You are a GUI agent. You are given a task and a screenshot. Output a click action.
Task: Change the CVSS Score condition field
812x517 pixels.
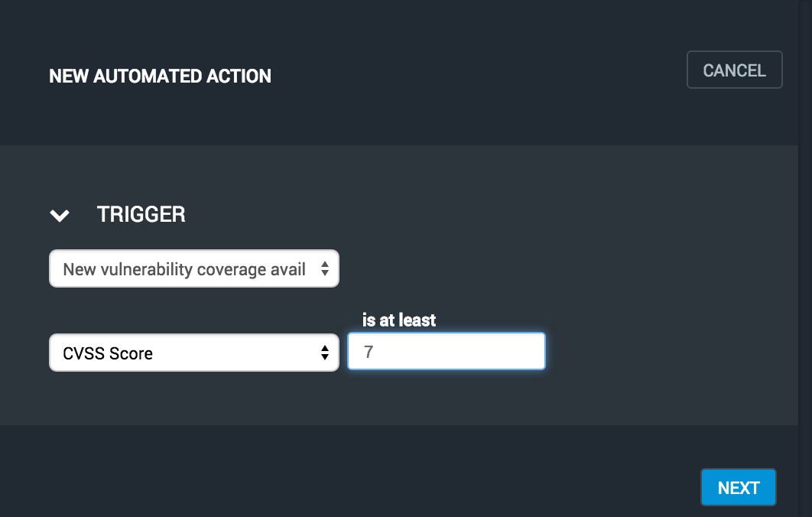pos(193,353)
